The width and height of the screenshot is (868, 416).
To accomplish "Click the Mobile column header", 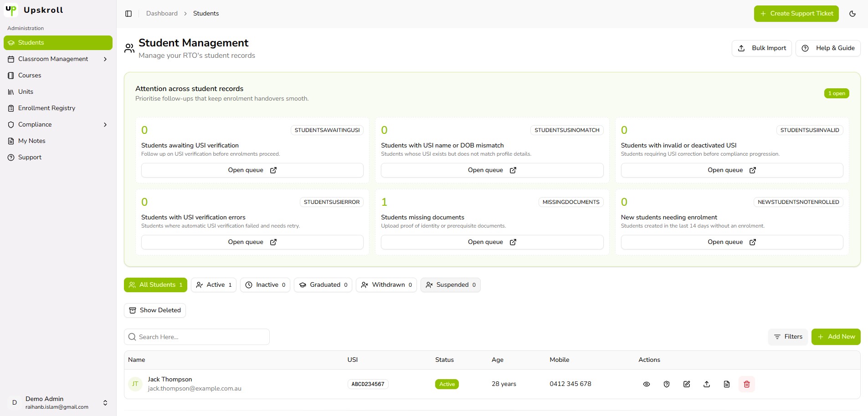I will (x=560, y=360).
